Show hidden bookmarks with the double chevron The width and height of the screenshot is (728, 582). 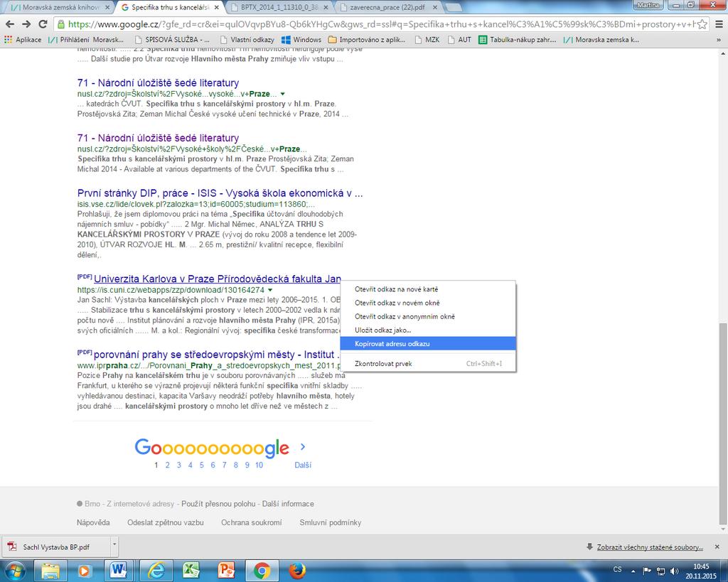click(x=719, y=40)
